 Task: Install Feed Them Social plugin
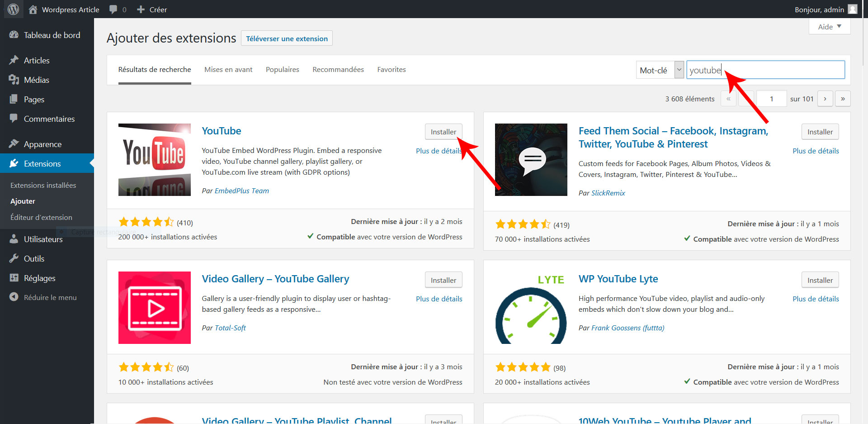820,132
